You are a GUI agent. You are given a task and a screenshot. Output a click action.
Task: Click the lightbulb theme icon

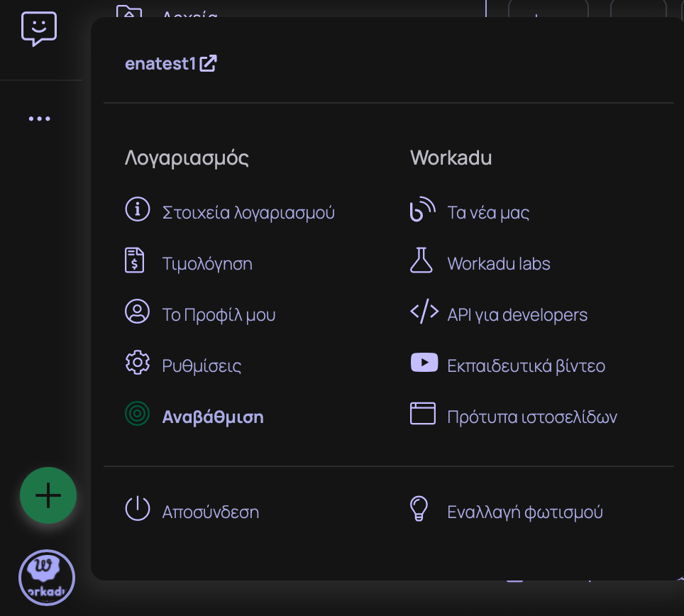tap(420, 509)
